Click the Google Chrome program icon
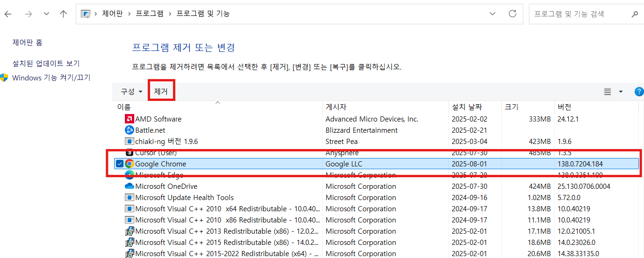Image resolution: width=644 pixels, height=258 pixels. click(x=130, y=164)
